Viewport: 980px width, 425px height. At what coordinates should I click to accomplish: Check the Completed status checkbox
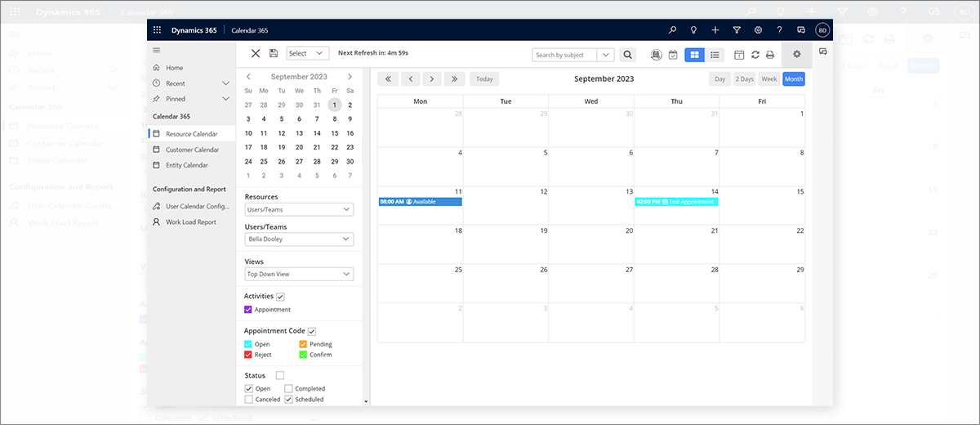click(x=288, y=388)
